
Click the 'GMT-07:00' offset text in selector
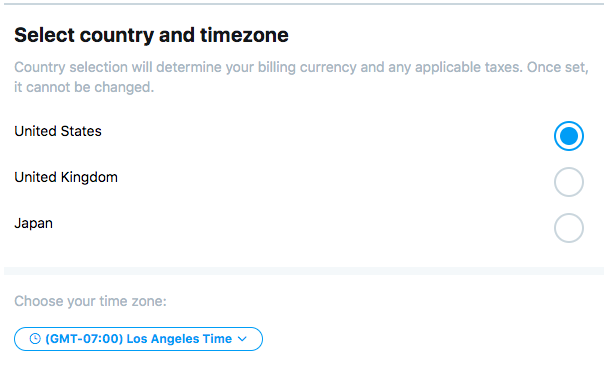(84, 339)
